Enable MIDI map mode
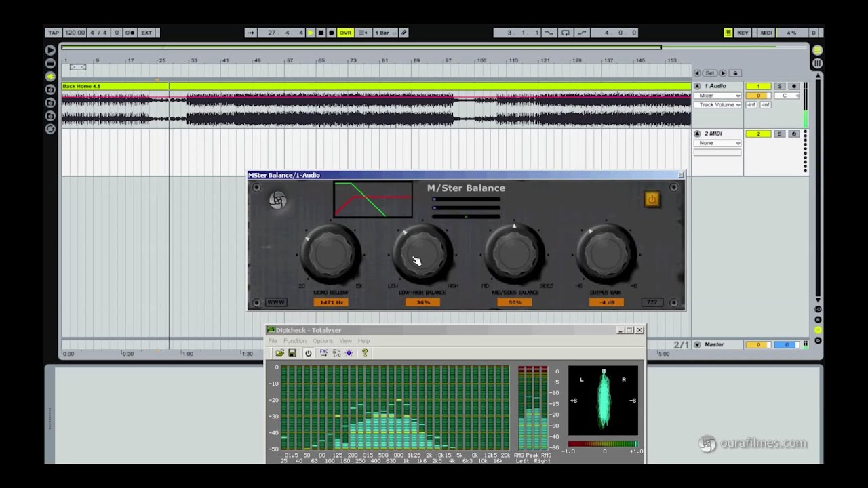Viewport: 868px width, 488px height. (x=766, y=33)
